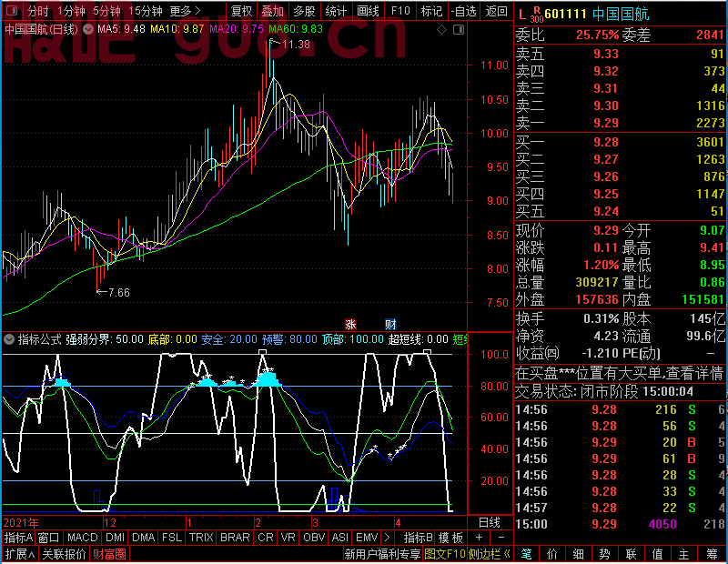Select the CR indicator
The width and height of the screenshot is (728, 564).
[x=266, y=538]
